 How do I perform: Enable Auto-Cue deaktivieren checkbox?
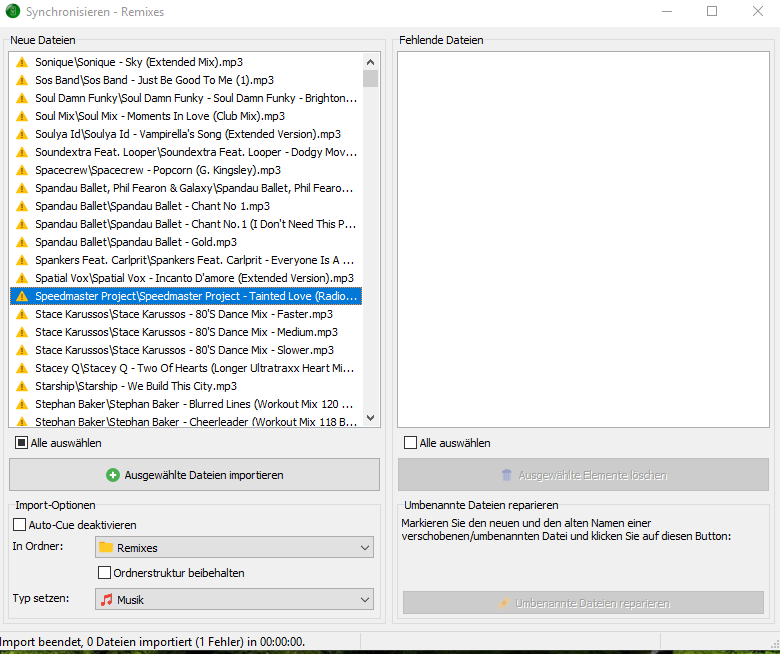click(x=19, y=525)
